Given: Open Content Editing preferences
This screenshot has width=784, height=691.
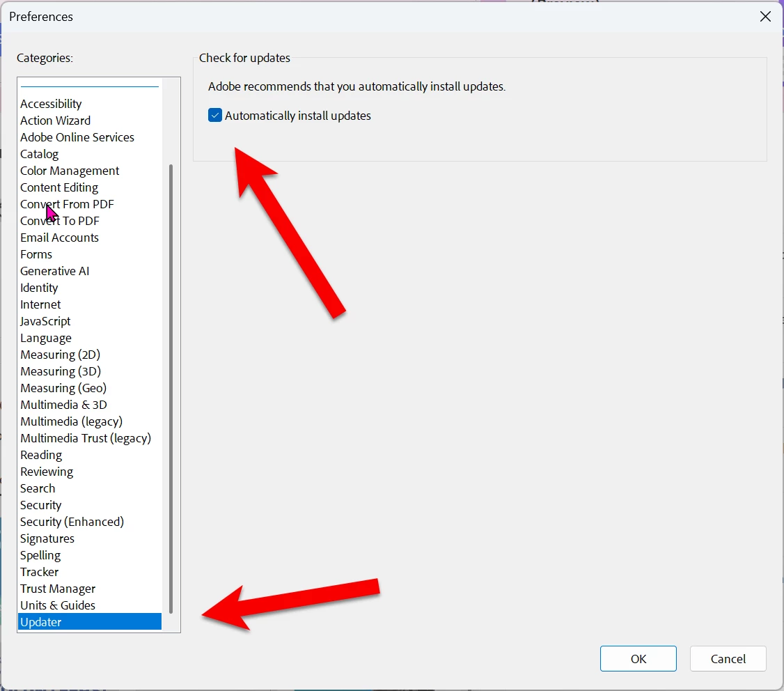Looking at the screenshot, I should pos(59,187).
